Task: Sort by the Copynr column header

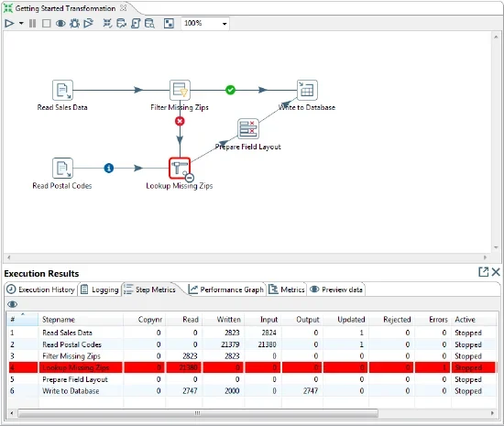Action: pyautogui.click(x=144, y=320)
